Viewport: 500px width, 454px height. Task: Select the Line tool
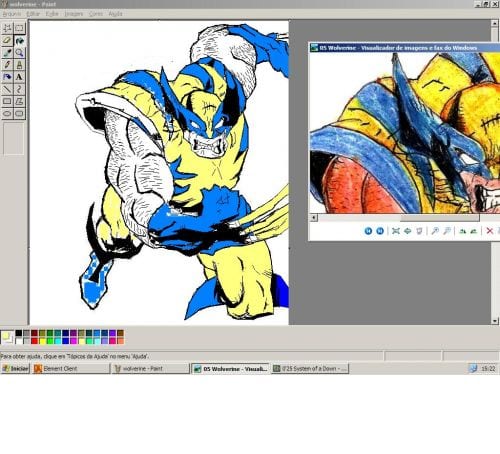pyautogui.click(x=7, y=89)
